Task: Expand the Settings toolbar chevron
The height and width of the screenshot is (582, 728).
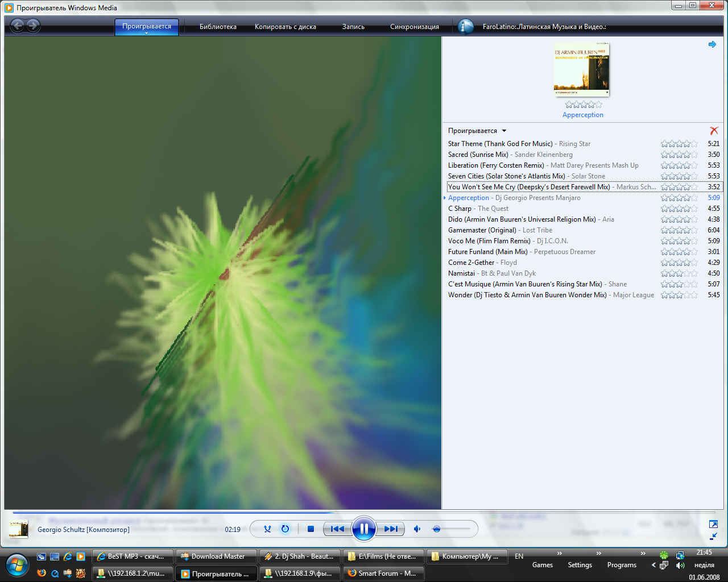Action: (598, 553)
